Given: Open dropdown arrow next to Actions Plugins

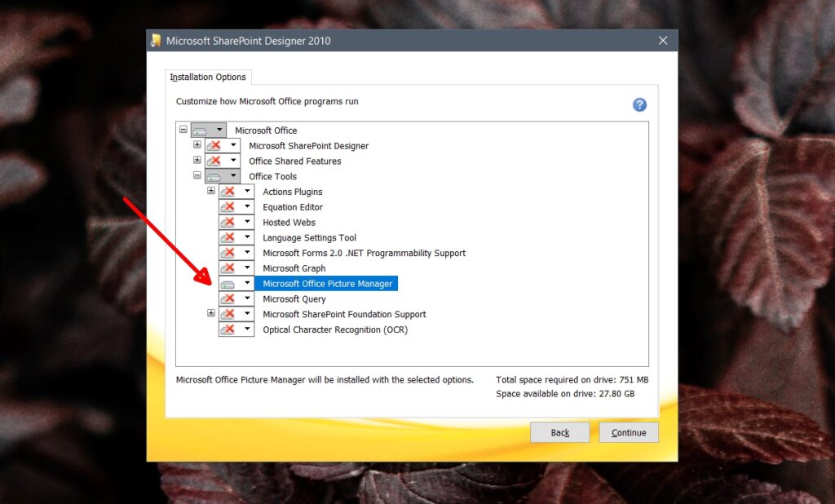Looking at the screenshot, I should 245,191.
